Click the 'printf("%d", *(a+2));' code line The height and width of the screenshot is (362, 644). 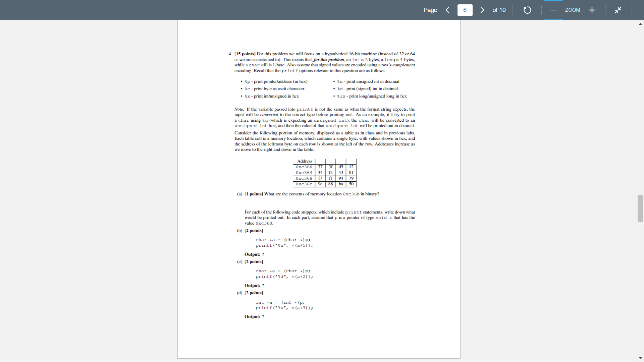pos(284,277)
